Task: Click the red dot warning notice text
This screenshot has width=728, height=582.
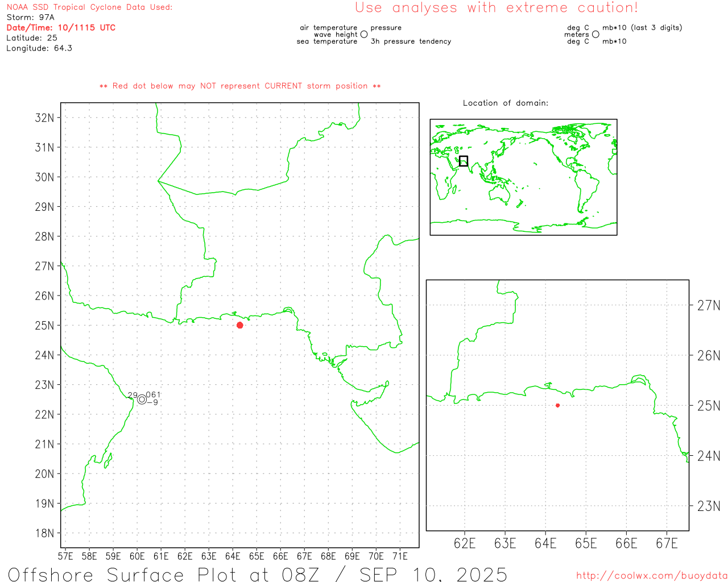Action: pyautogui.click(x=240, y=86)
